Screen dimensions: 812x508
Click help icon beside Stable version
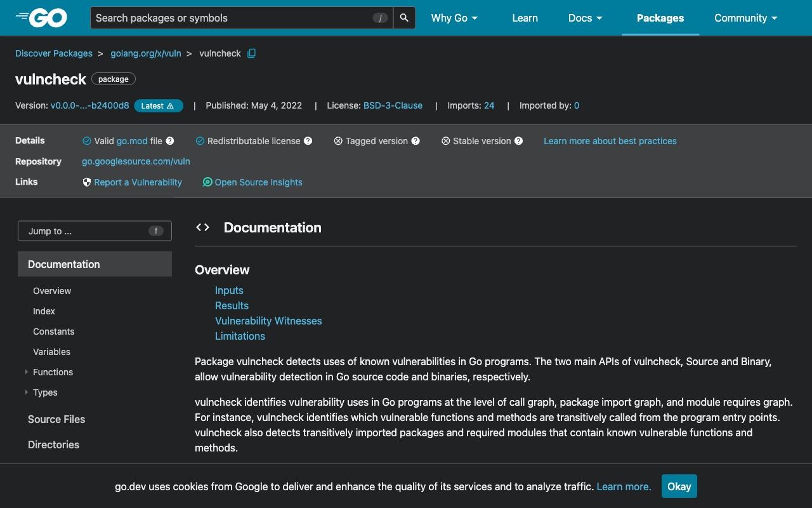[x=518, y=141]
